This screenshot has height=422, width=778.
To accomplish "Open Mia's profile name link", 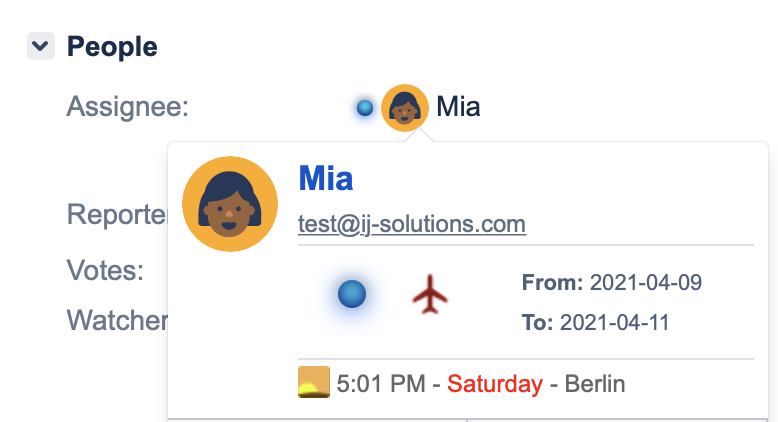I will [x=325, y=179].
